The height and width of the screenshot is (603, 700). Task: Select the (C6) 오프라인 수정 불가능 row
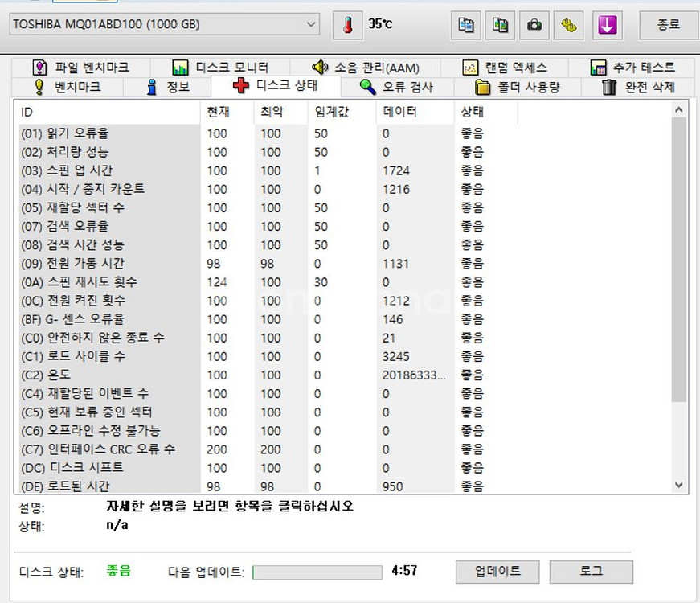(268, 431)
